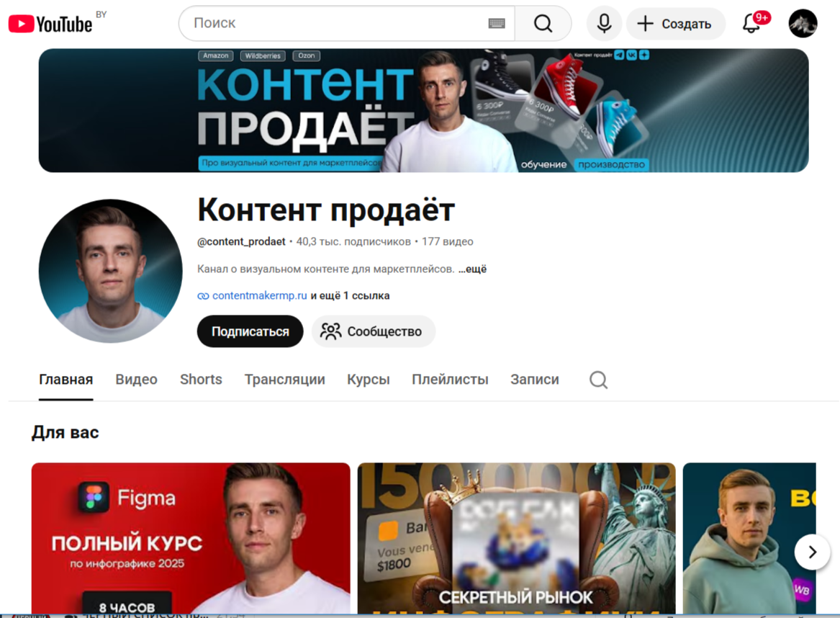Open the on-screen keyboard icon

497,23
